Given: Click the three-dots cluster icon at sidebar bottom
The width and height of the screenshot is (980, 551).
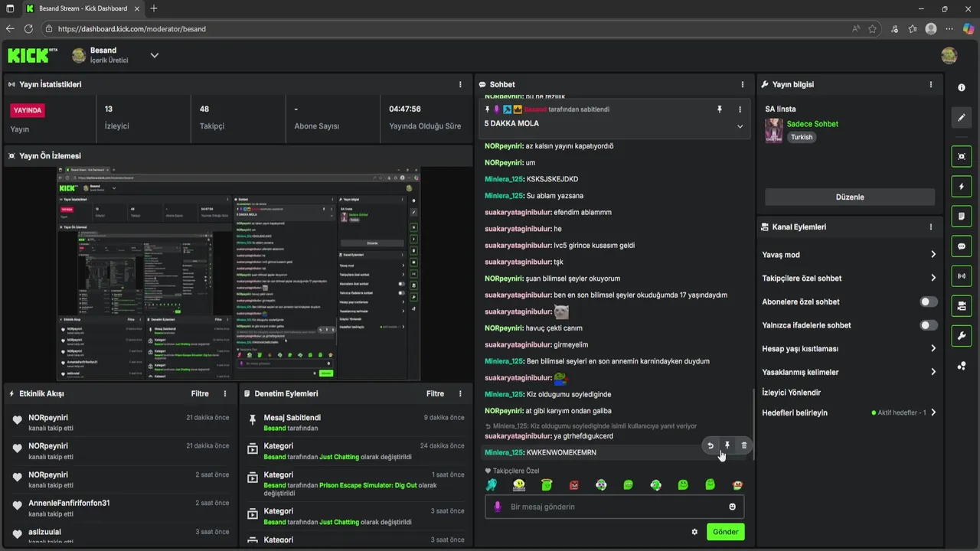Looking at the screenshot, I should (x=962, y=366).
